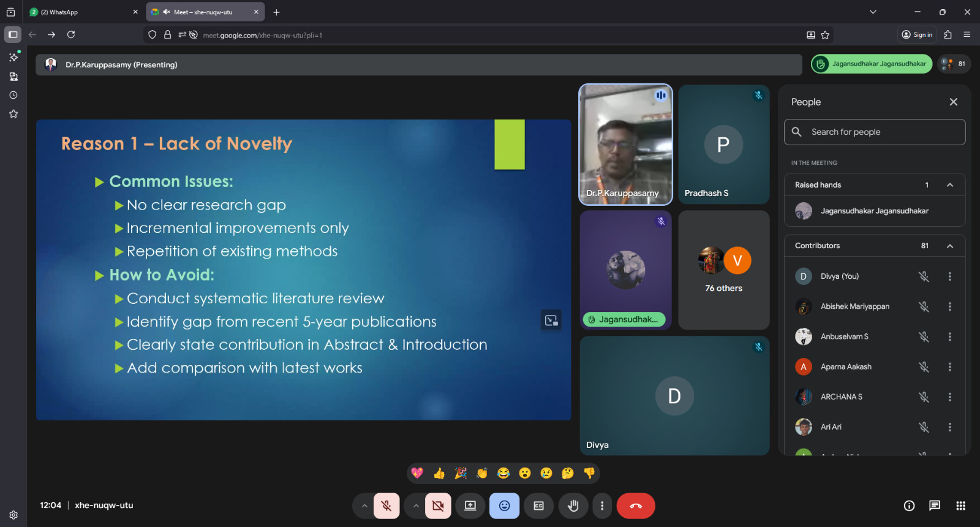Screen dimensions: 980x527
Task: Click the red leave call button
Action: (x=636, y=506)
